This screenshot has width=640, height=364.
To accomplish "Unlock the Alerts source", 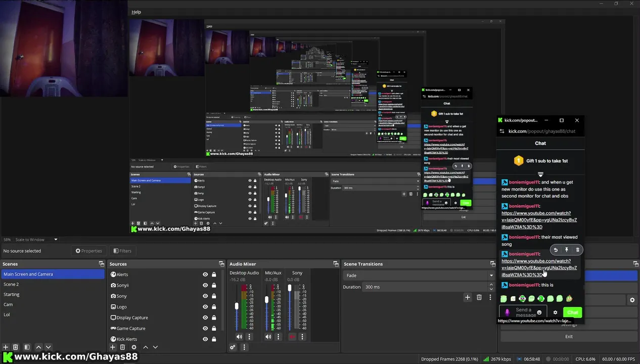I will click(214, 275).
